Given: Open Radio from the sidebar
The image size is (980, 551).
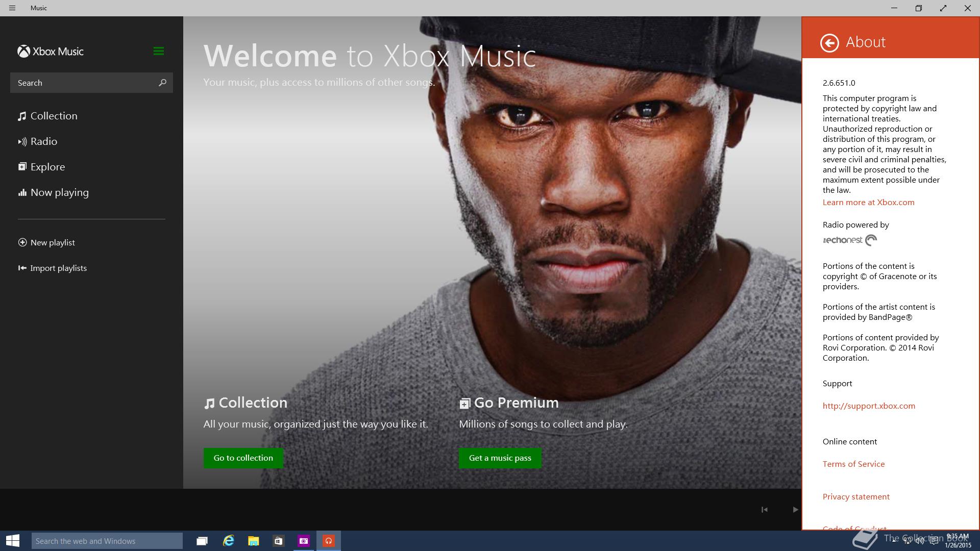Looking at the screenshot, I should (x=38, y=141).
